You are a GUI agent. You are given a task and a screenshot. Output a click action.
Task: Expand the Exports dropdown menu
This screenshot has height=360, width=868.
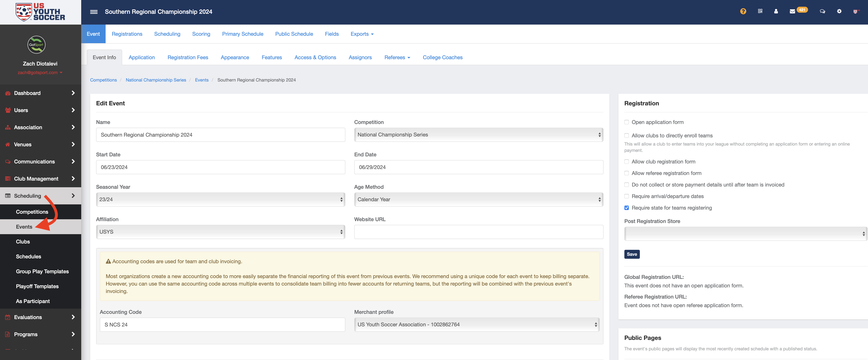pyautogui.click(x=362, y=34)
